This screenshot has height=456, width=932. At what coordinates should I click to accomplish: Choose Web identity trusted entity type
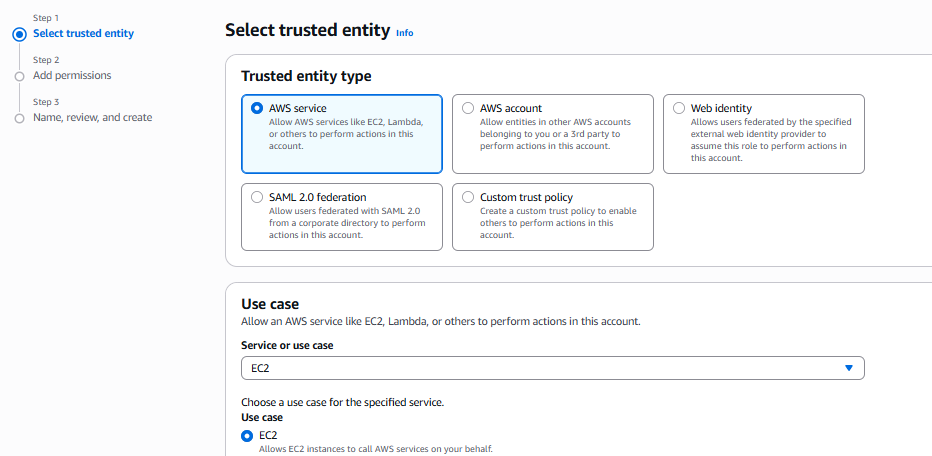[x=679, y=108]
